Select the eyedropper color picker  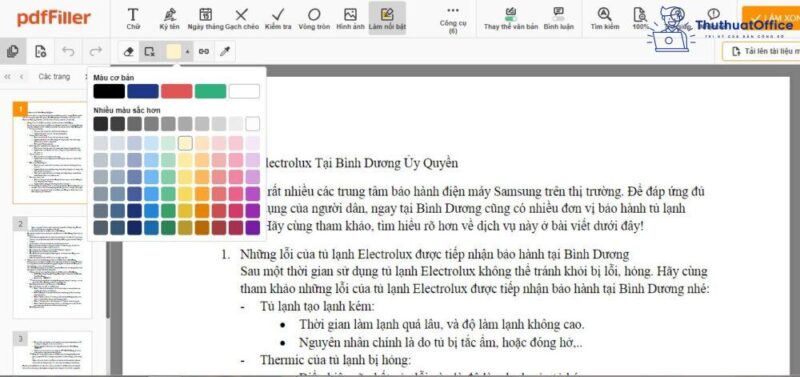click(224, 52)
